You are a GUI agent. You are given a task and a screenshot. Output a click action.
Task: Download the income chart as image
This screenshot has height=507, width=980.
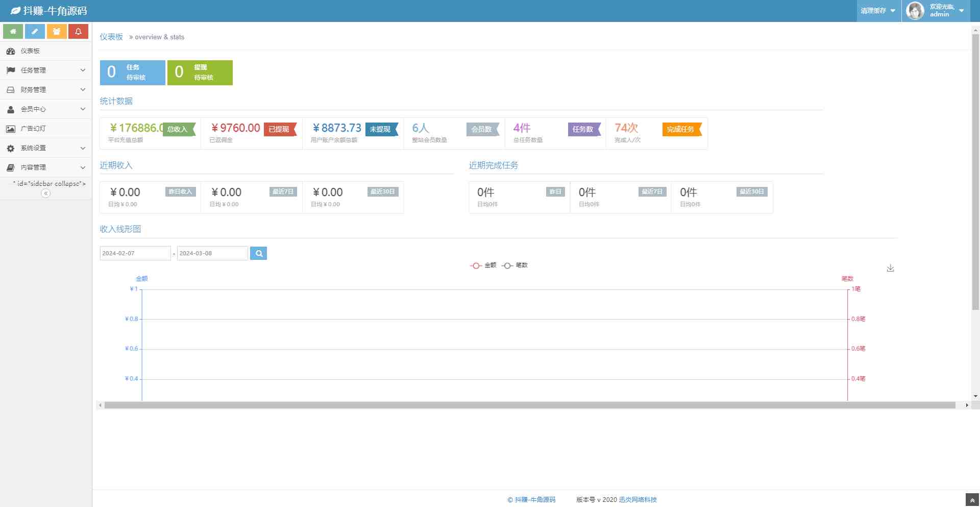coord(890,268)
